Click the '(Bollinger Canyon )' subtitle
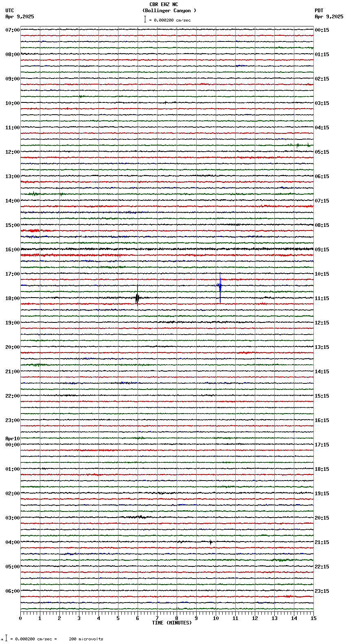346x644 pixels. coord(169,11)
